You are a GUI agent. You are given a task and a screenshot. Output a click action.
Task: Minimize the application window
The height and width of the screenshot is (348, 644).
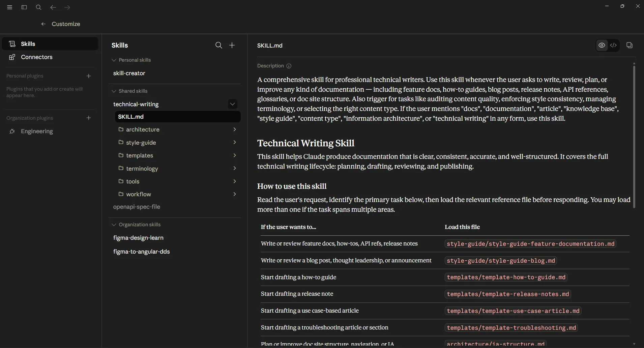(607, 6)
